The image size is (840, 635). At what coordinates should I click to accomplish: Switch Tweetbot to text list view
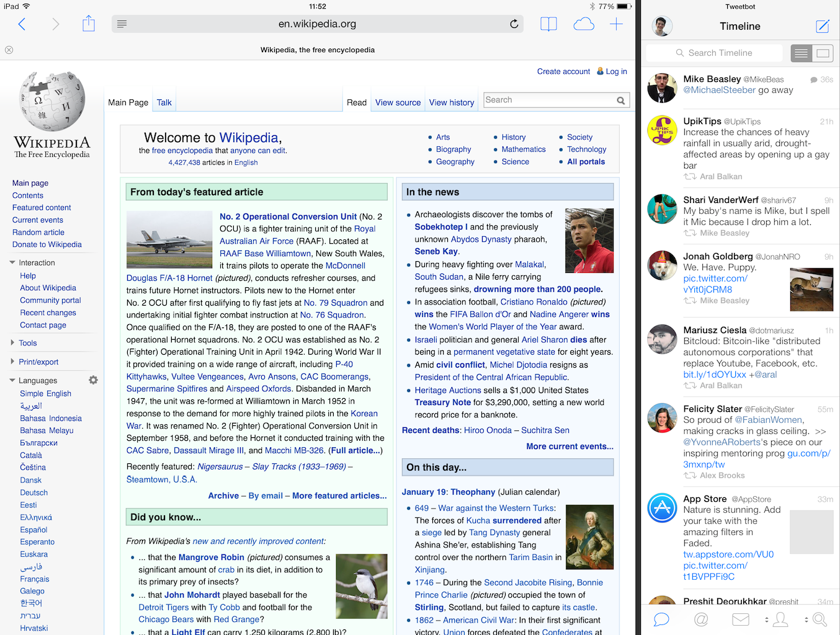point(802,53)
